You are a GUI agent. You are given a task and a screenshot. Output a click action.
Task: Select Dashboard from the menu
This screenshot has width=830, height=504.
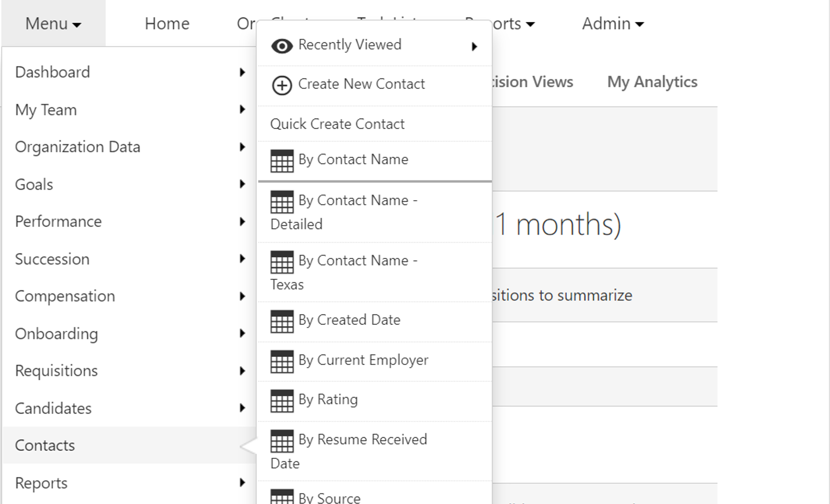point(130,72)
